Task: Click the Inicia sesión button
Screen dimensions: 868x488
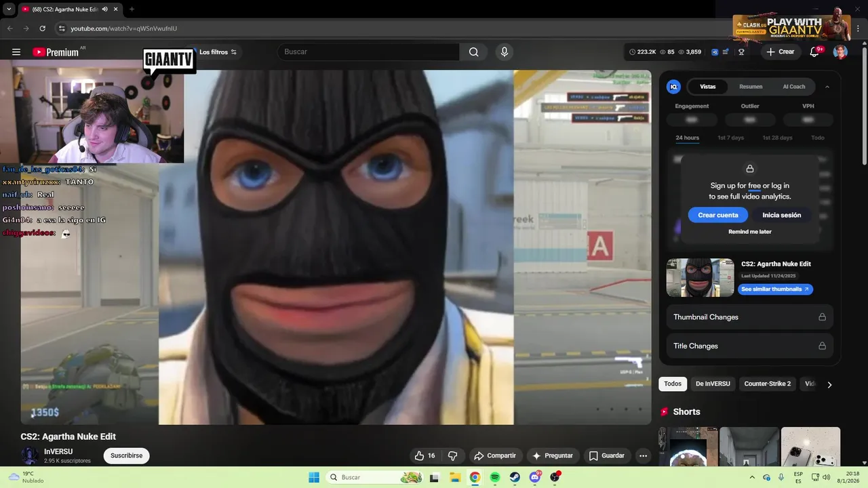Action: [782, 215]
